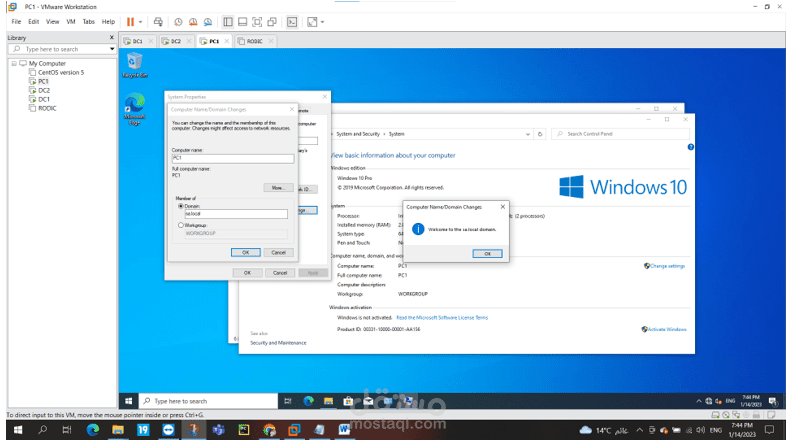This screenshot has height=441, width=797.
Task: Select the Workgroup radio button
Action: coord(180,225)
